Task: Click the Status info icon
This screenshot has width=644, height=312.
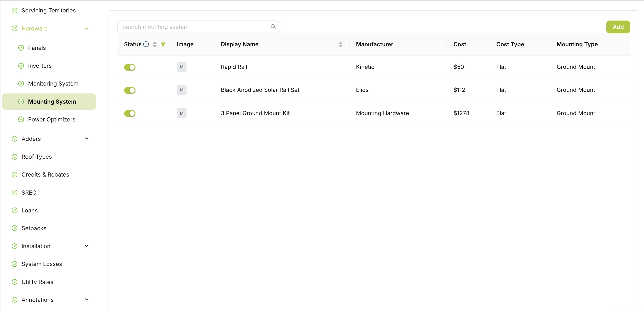Action: [146, 44]
